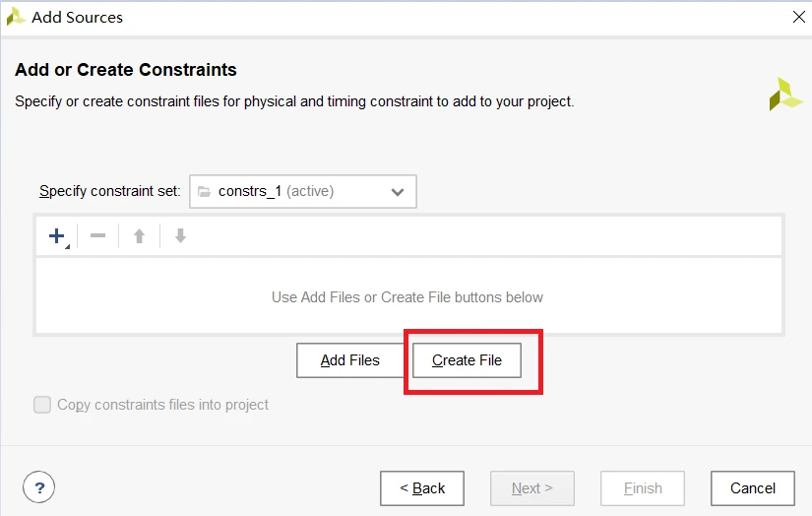Go to previous step with Back
The height and width of the screenshot is (516, 812).
pyautogui.click(x=422, y=487)
